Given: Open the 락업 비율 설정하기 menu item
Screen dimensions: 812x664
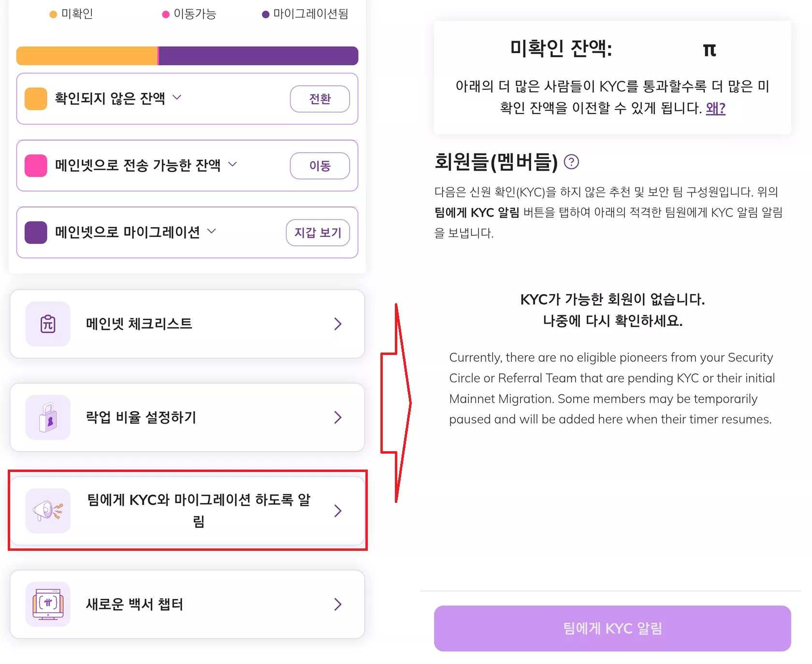Looking at the screenshot, I should coord(187,417).
